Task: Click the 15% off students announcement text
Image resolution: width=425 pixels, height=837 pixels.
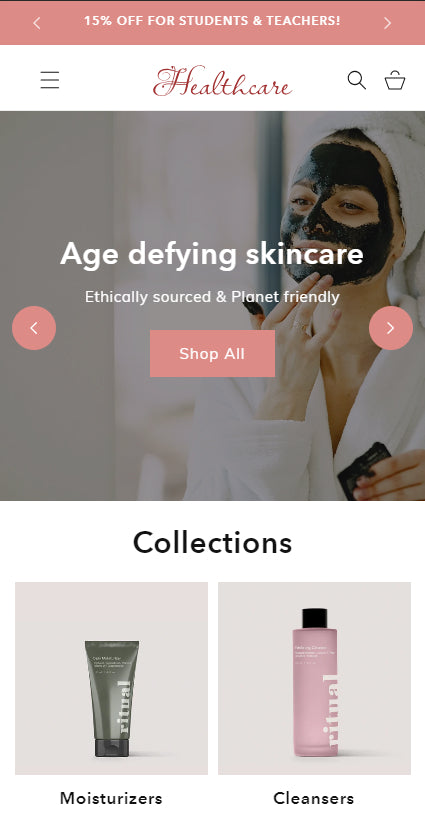Action: [x=212, y=21]
